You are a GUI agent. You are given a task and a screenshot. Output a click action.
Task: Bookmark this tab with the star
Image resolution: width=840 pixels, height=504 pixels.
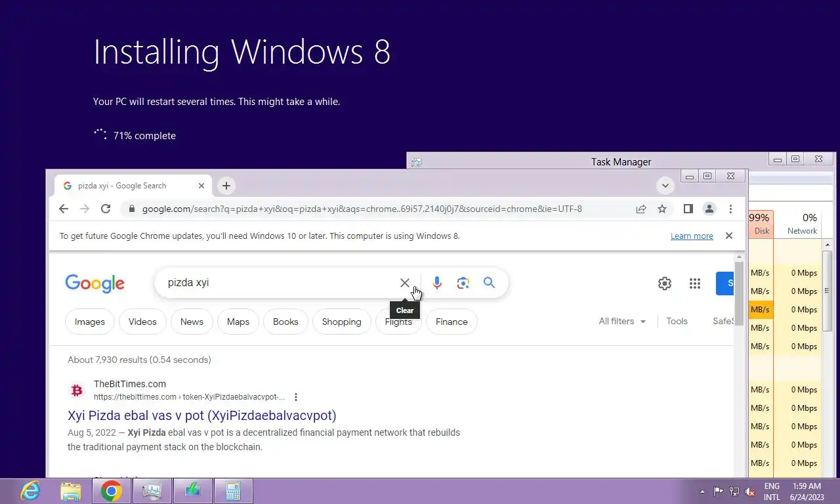point(662,209)
